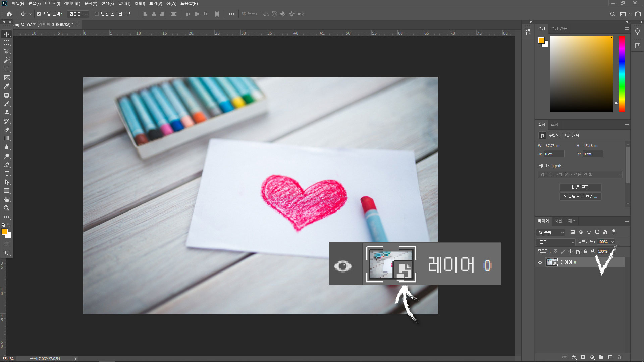Switch to the 조정 tab
The width and height of the screenshot is (644, 362).
click(555, 125)
